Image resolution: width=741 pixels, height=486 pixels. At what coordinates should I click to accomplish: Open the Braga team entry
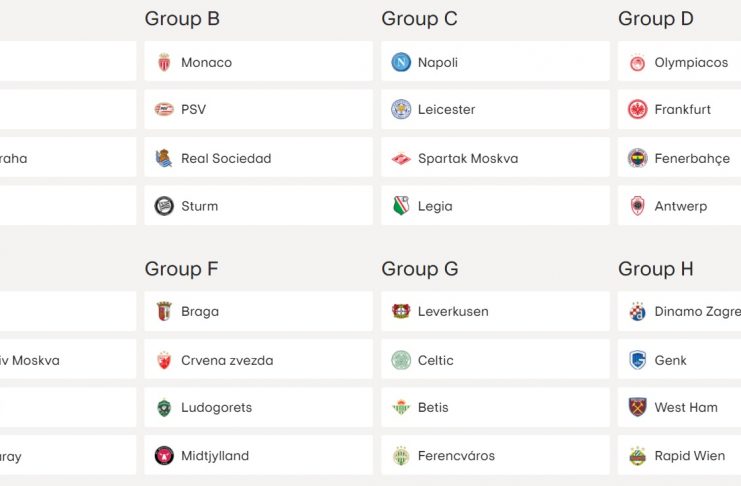[257, 311]
